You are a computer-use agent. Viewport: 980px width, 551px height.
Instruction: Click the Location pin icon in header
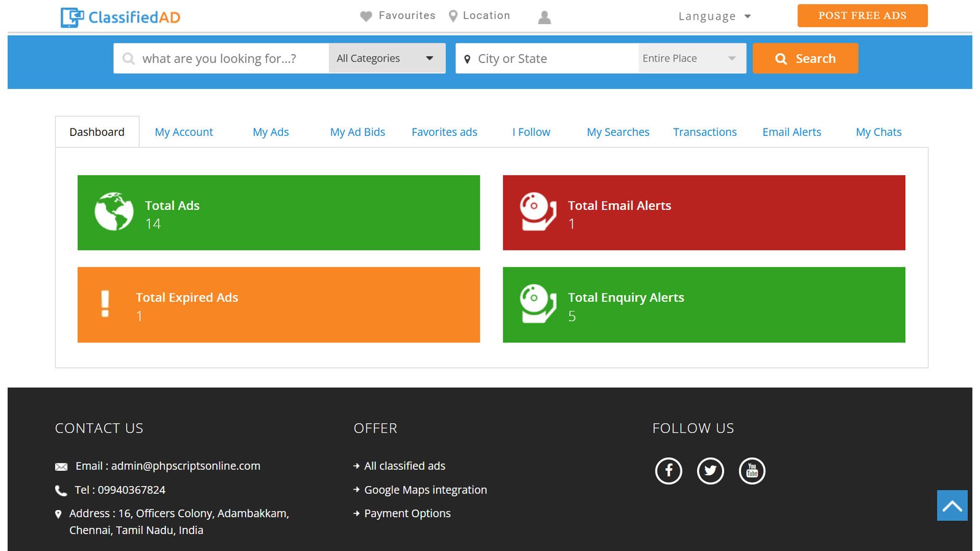453,17
